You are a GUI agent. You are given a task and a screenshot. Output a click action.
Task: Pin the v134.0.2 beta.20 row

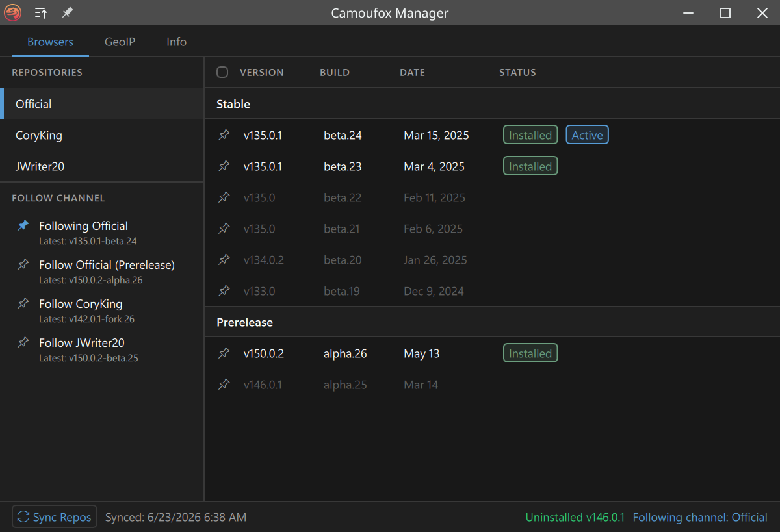224,260
